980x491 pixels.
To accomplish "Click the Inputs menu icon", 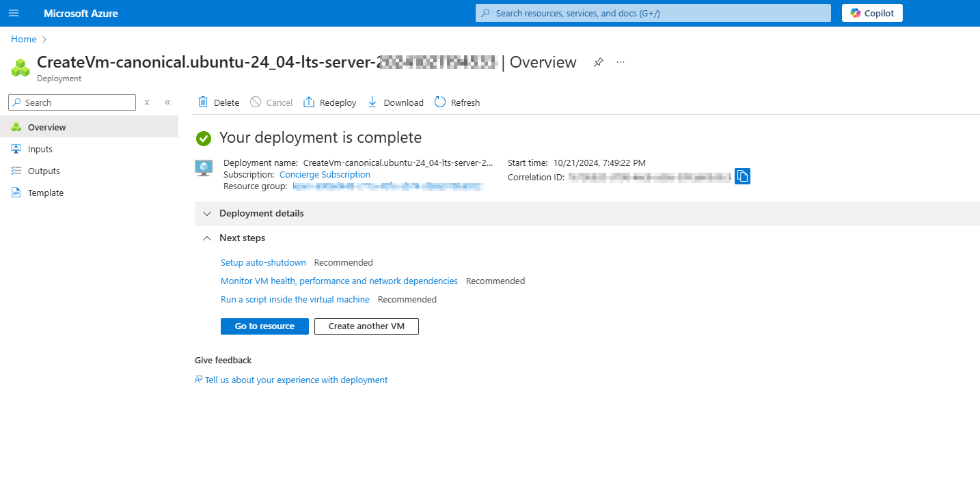I will [16, 149].
